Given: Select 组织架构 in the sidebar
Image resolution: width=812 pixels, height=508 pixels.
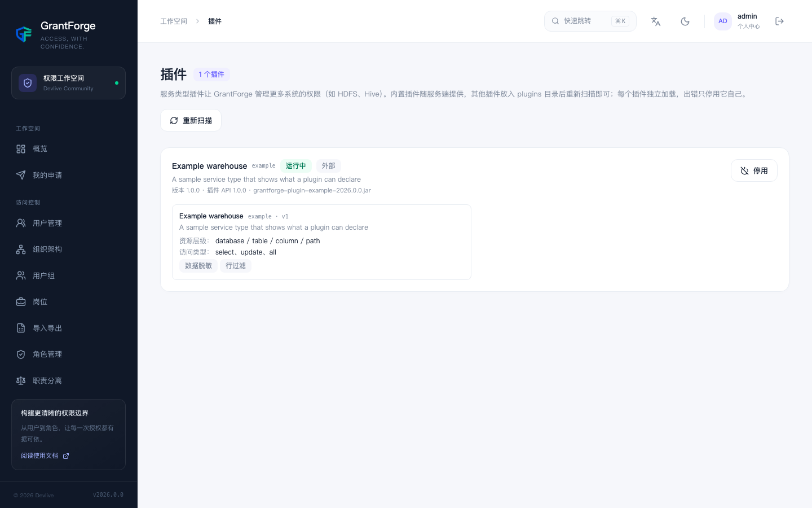Looking at the screenshot, I should pos(68,249).
